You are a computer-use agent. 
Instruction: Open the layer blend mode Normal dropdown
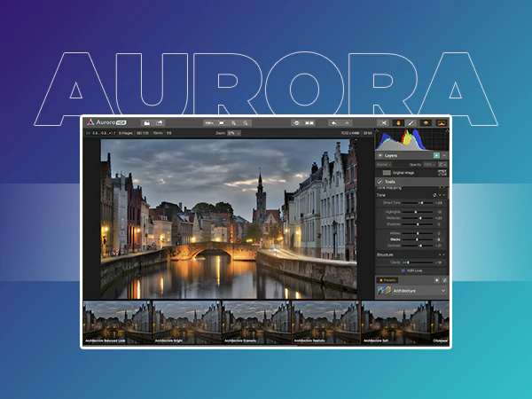tap(383, 164)
